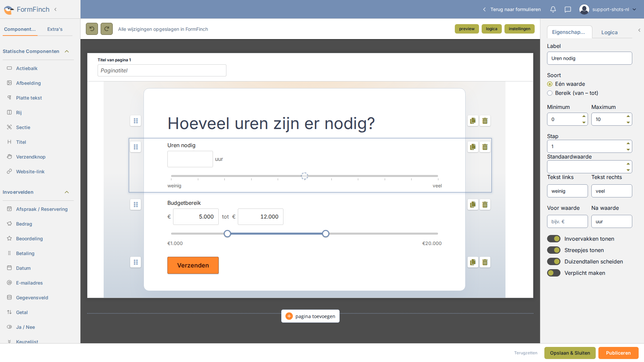Click the Actiebalk component icon
Image resolution: width=644 pixels, height=362 pixels.
click(x=9, y=68)
